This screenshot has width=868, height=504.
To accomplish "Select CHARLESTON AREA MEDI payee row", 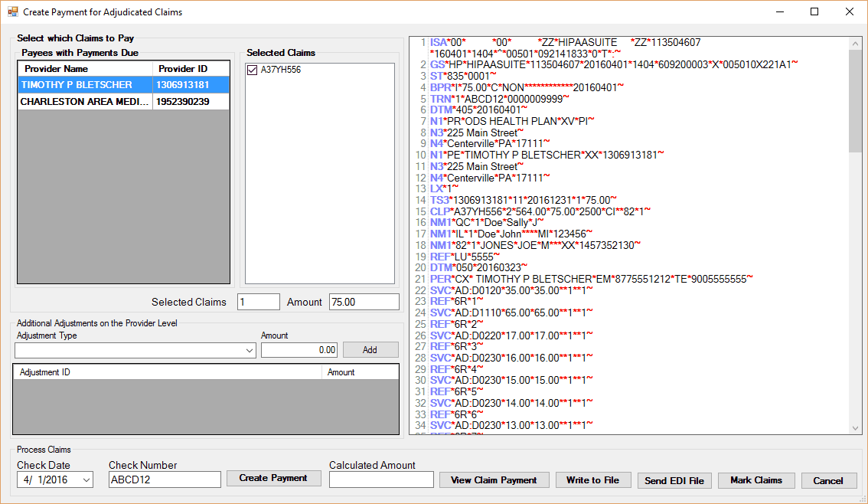I will (85, 102).
